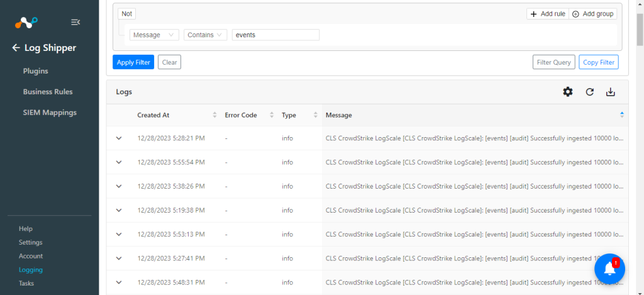Open log table settings gear

tap(568, 92)
